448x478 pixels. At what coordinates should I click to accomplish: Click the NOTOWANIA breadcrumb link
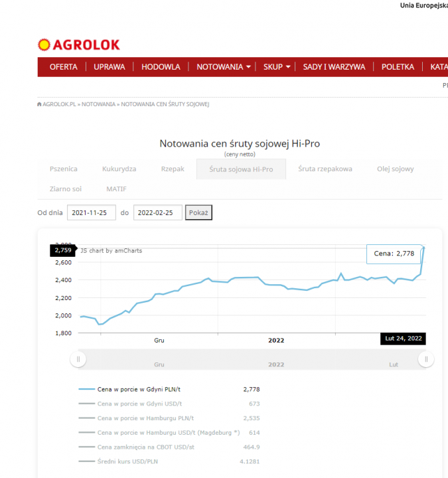98,105
